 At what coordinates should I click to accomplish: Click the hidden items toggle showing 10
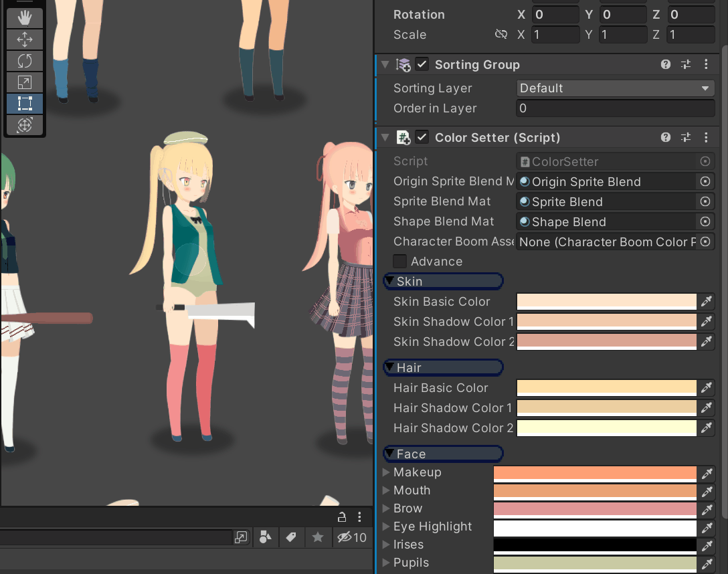[352, 537]
